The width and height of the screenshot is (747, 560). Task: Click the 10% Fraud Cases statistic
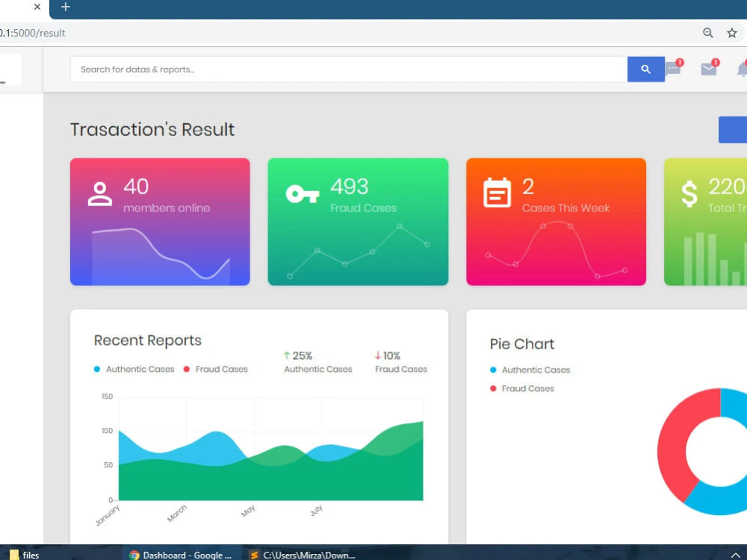400,362
